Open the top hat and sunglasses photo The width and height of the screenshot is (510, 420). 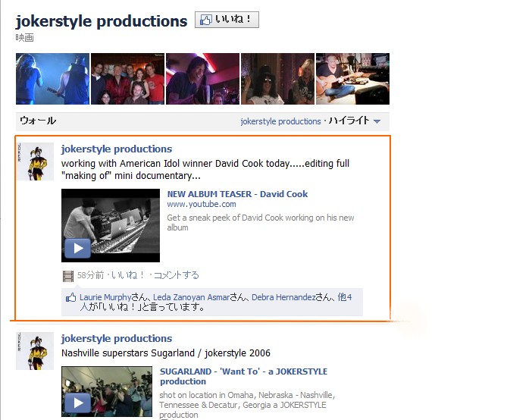pyautogui.click(x=278, y=79)
